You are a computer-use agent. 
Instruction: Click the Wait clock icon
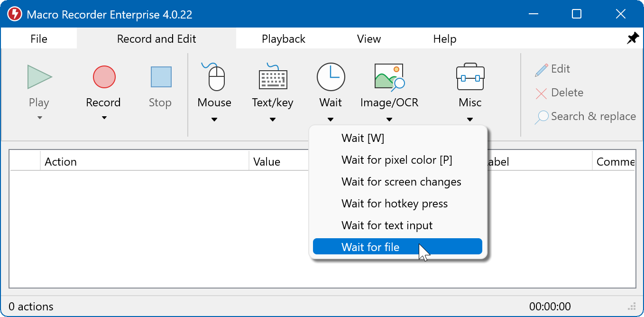(x=331, y=77)
